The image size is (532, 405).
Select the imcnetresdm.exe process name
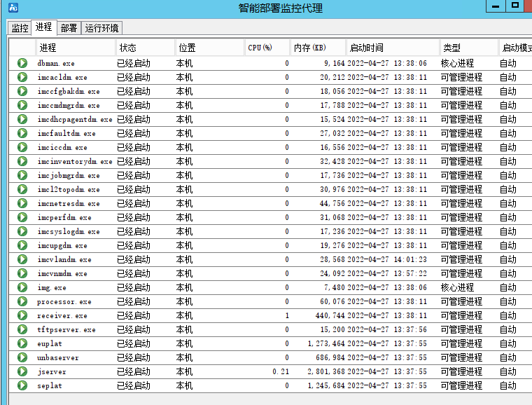coord(69,204)
